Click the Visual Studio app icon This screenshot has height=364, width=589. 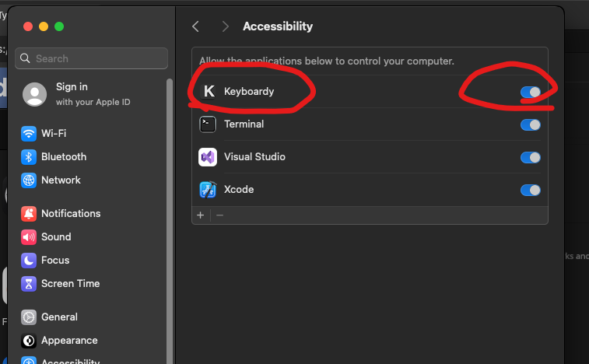(x=208, y=157)
